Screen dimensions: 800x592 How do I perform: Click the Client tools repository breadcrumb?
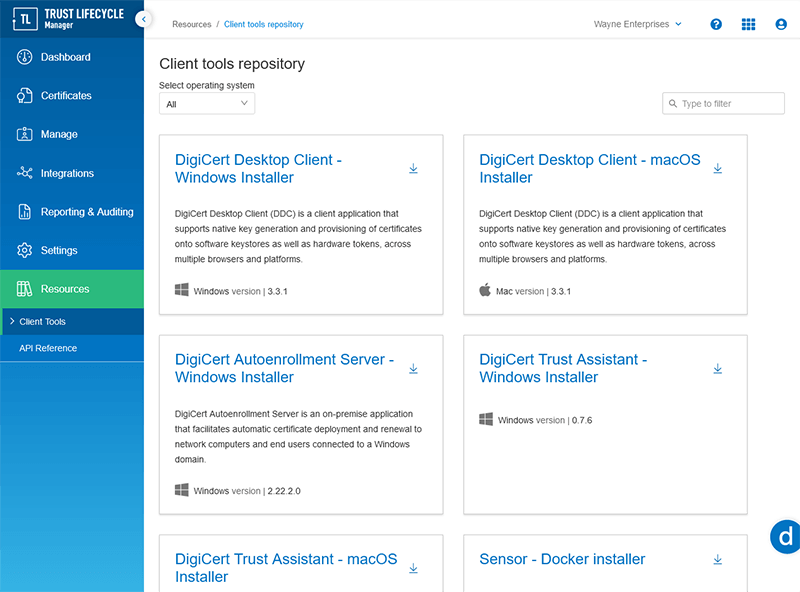click(x=263, y=24)
